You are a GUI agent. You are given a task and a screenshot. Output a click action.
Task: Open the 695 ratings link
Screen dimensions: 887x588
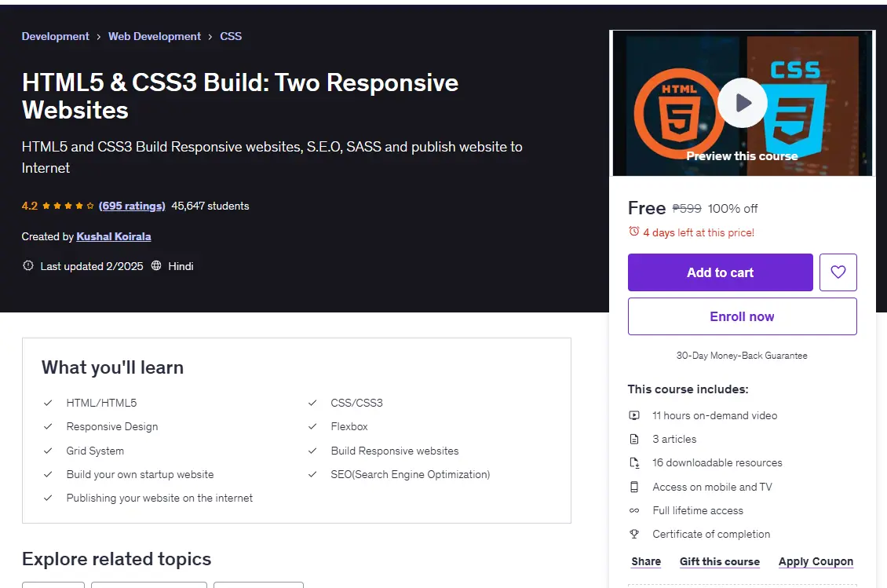click(132, 206)
